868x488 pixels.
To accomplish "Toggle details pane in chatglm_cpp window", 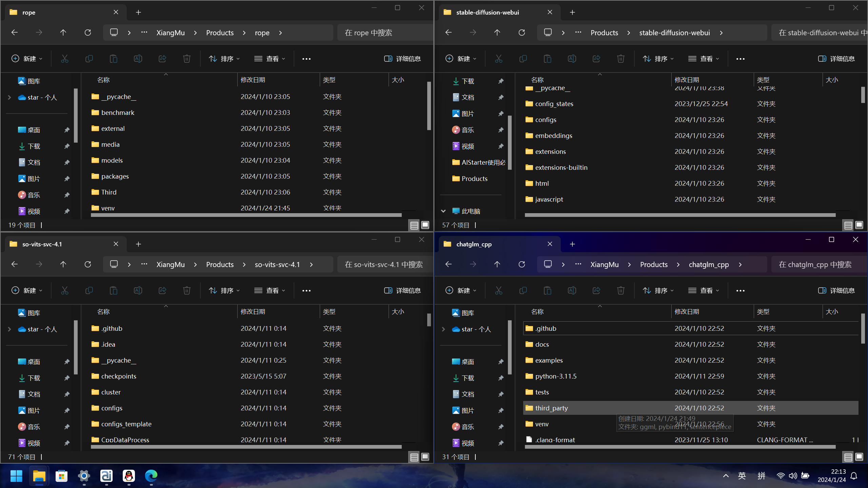I will pyautogui.click(x=836, y=290).
